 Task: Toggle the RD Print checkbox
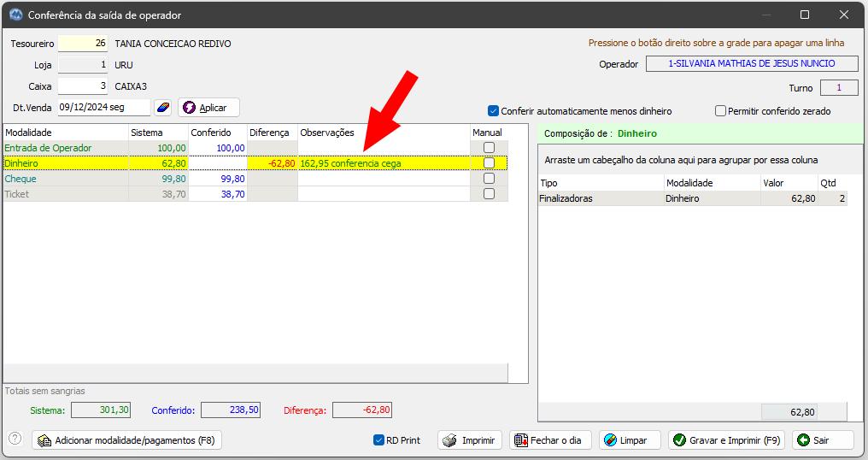[378, 440]
